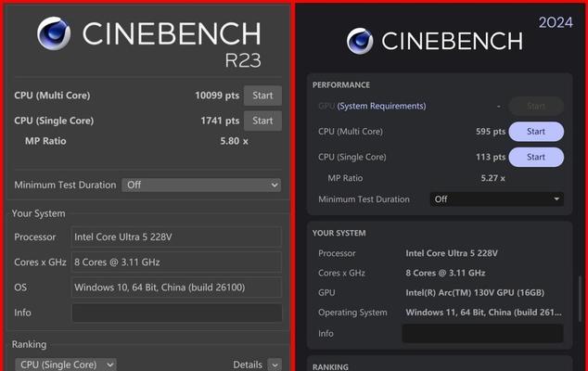
Task: Click the Cinebench 2024 sphere logo icon
Action: tap(360, 41)
